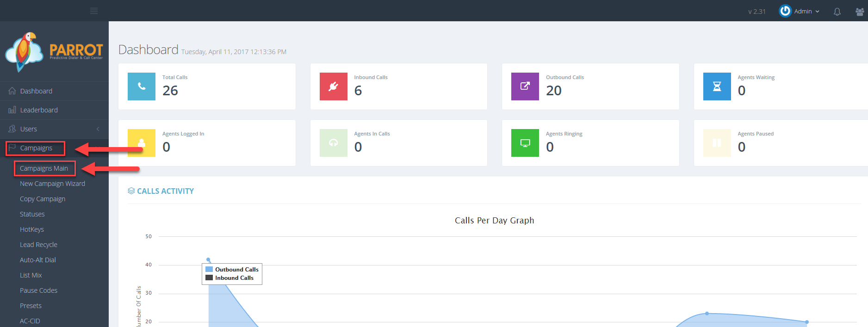Click the dashboard date and time text

pos(234,52)
